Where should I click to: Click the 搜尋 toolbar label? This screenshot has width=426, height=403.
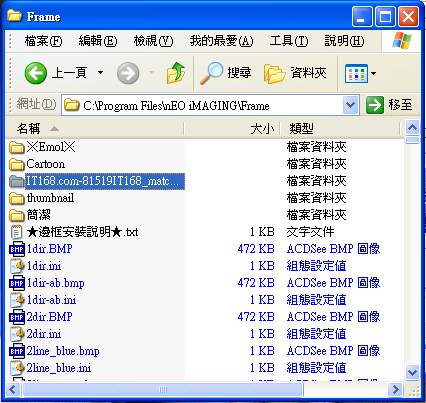click(239, 73)
